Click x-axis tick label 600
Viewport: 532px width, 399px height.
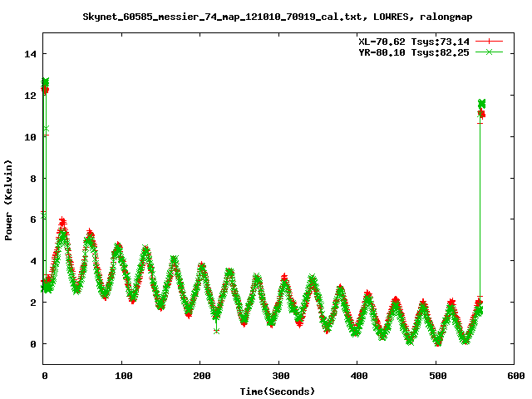point(516,376)
